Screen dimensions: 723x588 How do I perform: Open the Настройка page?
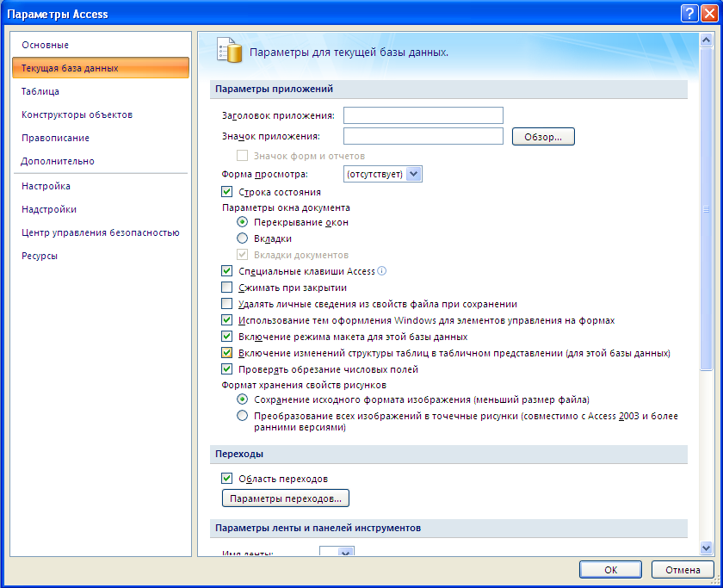[x=46, y=186]
